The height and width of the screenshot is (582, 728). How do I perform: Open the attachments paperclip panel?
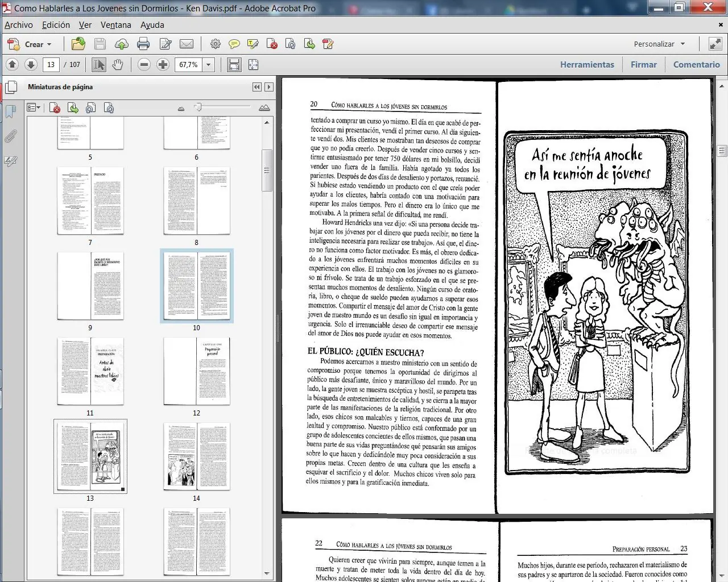click(x=11, y=136)
